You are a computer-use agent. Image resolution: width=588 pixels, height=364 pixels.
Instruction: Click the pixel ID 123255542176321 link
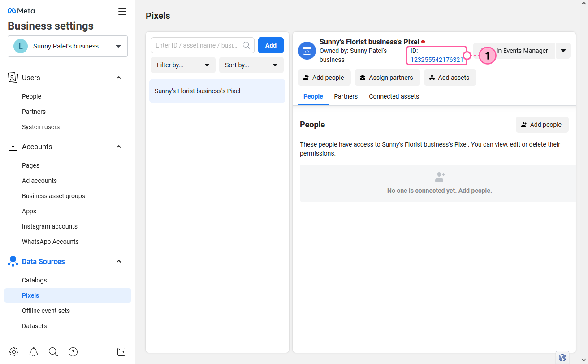click(437, 60)
